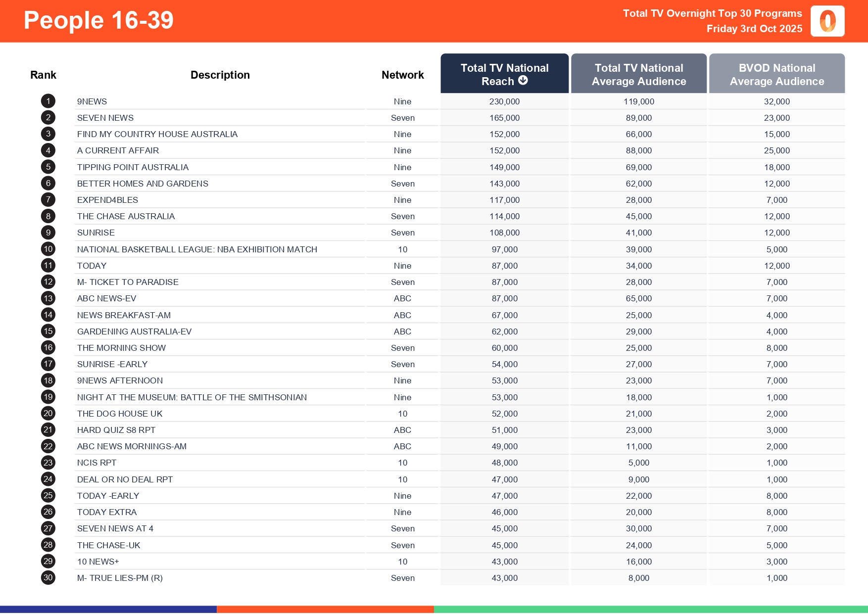Click the OzTAM logo in the header
The image size is (868, 614).
pos(827,21)
